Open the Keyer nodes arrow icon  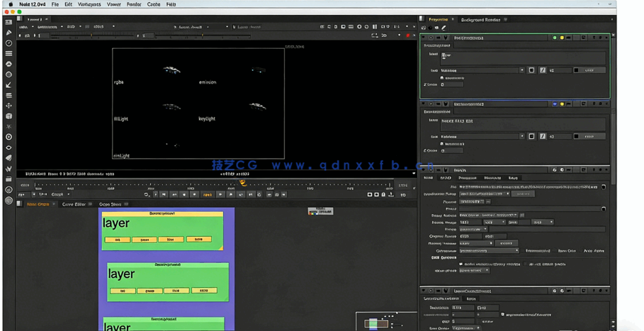pos(9,85)
